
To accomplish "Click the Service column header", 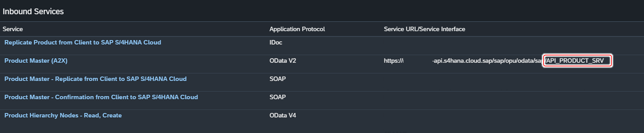I will 13,29.
